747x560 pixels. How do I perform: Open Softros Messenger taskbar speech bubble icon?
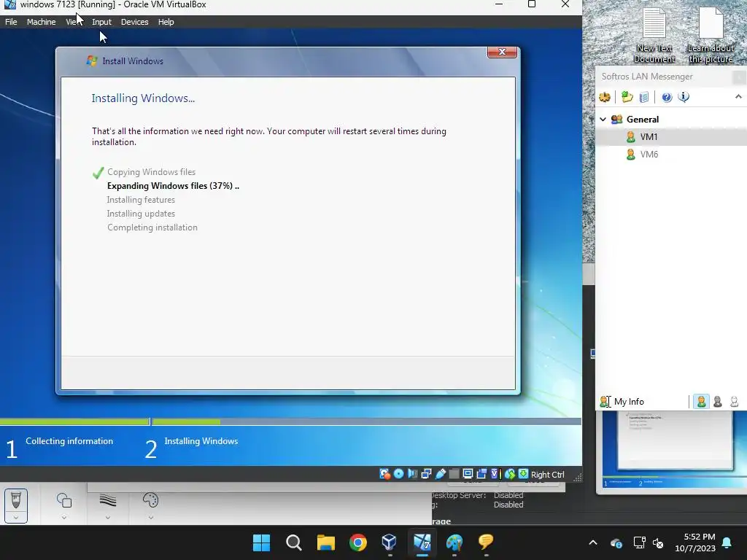(x=485, y=542)
